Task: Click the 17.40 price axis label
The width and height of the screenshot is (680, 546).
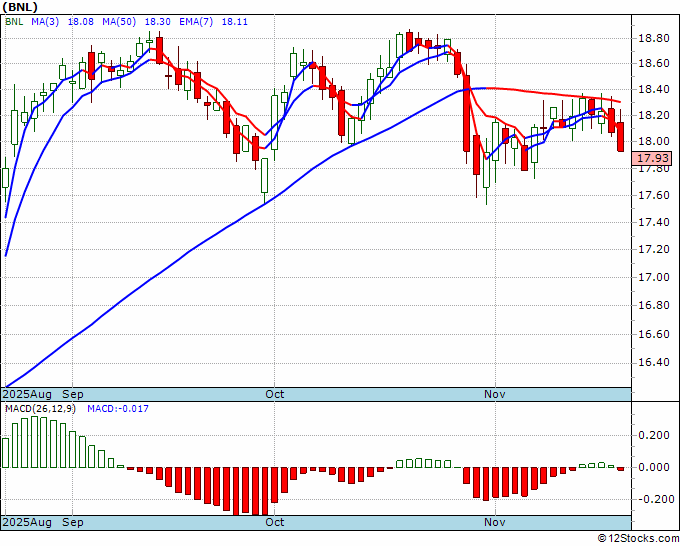Action: pos(654,222)
